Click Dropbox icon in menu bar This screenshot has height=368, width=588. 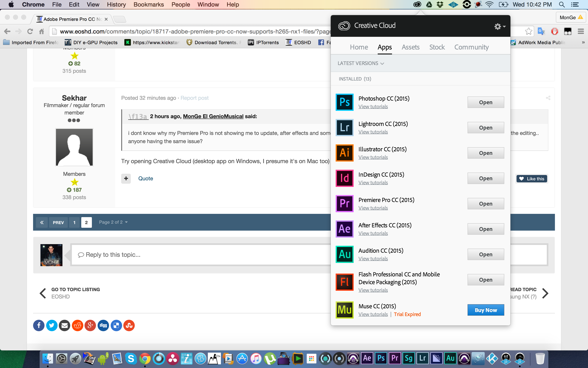coord(440,4)
